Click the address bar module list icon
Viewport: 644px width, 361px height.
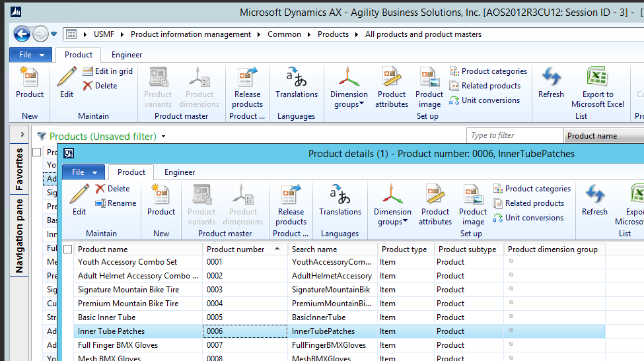[x=71, y=34]
